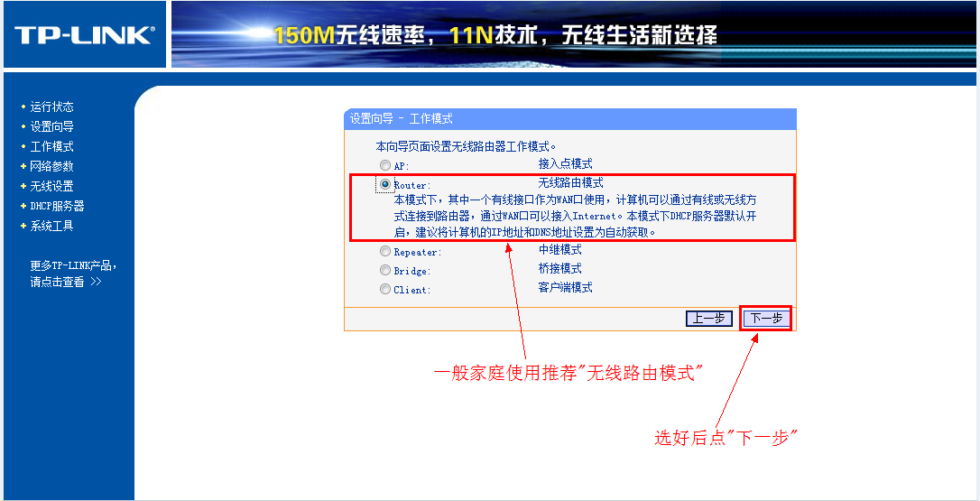Follow the 更多TP-LINK产品 请点击查看 link
980x501 pixels.
click(x=73, y=274)
